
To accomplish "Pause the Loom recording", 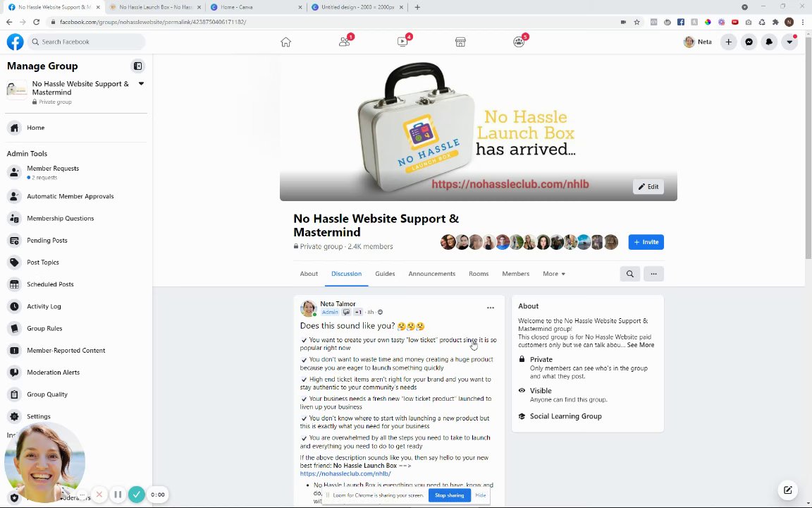I will coord(118,495).
